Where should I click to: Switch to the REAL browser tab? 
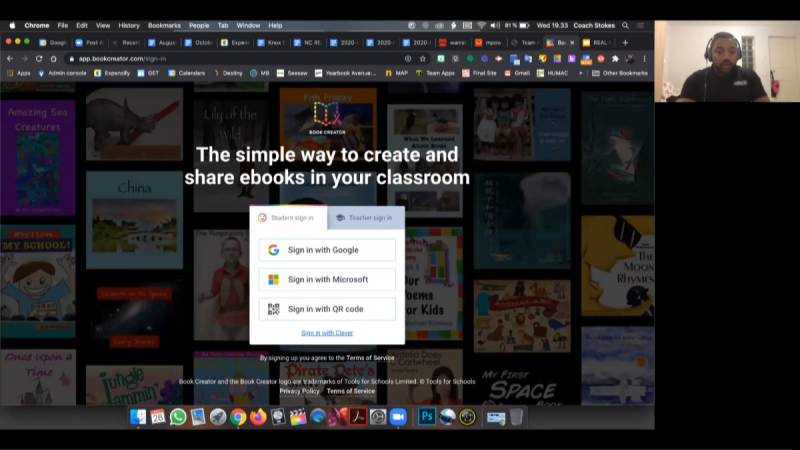pyautogui.click(x=597, y=43)
